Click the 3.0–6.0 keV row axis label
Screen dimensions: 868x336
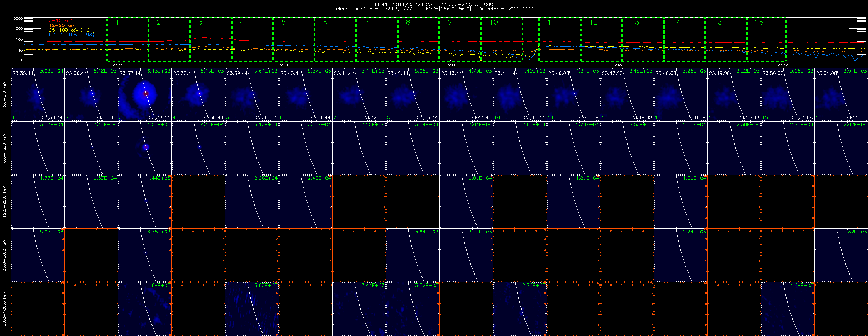tap(4, 94)
